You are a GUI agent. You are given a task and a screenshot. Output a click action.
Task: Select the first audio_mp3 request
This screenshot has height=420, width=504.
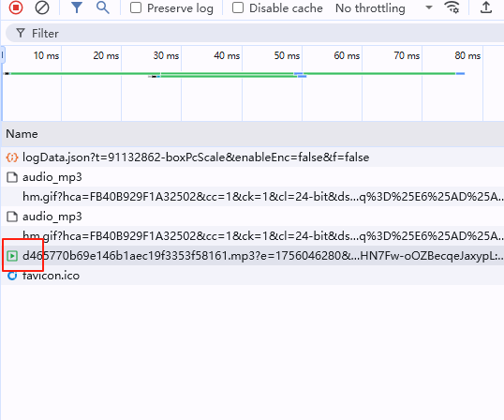(252, 177)
